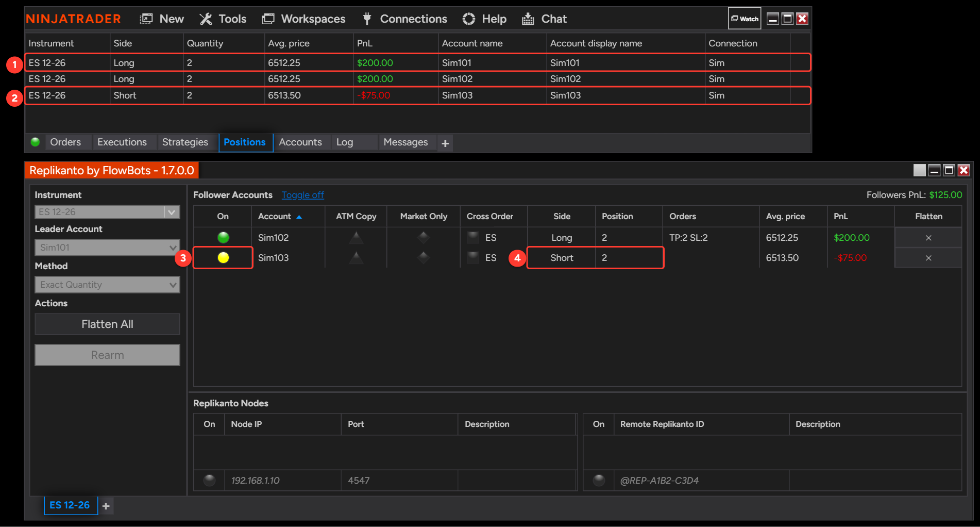Image resolution: width=980 pixels, height=527 pixels.
Task: Select the Sim102 Long position row
Action: [x=417, y=79]
